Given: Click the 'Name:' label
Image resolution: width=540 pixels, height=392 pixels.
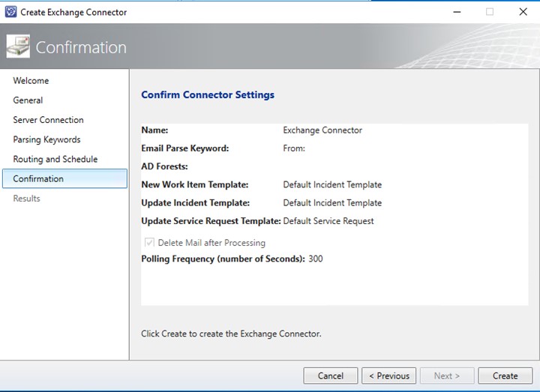Looking at the screenshot, I should [x=154, y=130].
